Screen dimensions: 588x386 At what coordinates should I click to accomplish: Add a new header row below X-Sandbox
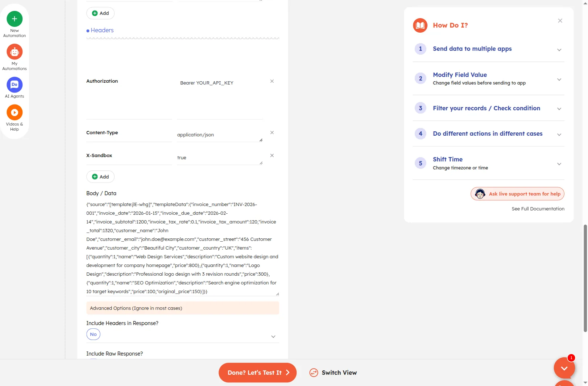click(x=100, y=177)
